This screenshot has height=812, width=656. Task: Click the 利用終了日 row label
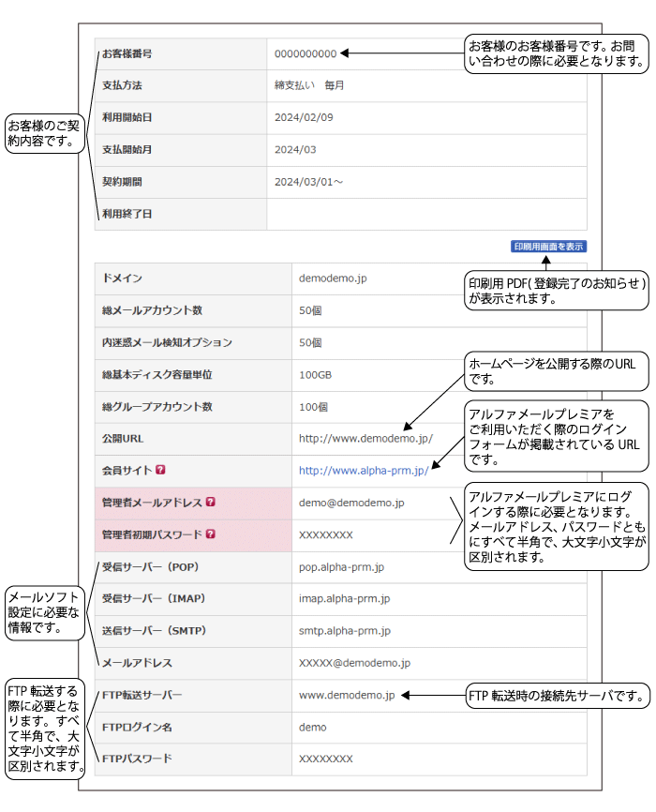[127, 214]
